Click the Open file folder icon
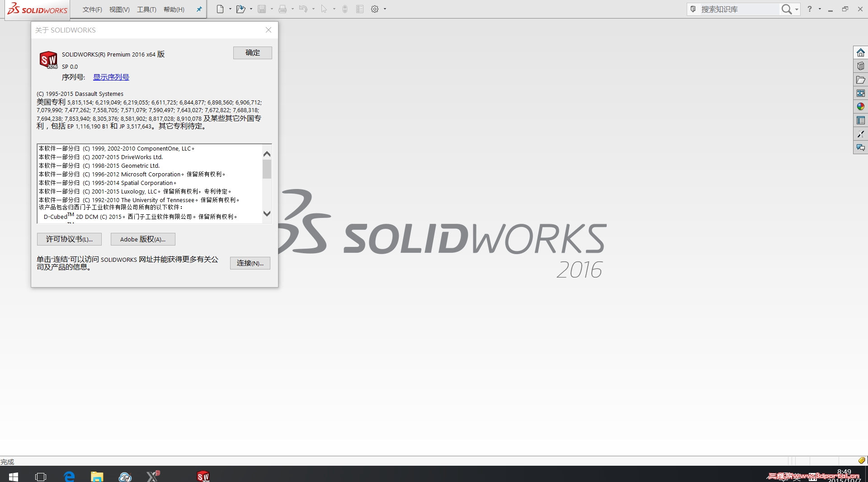 (x=241, y=9)
